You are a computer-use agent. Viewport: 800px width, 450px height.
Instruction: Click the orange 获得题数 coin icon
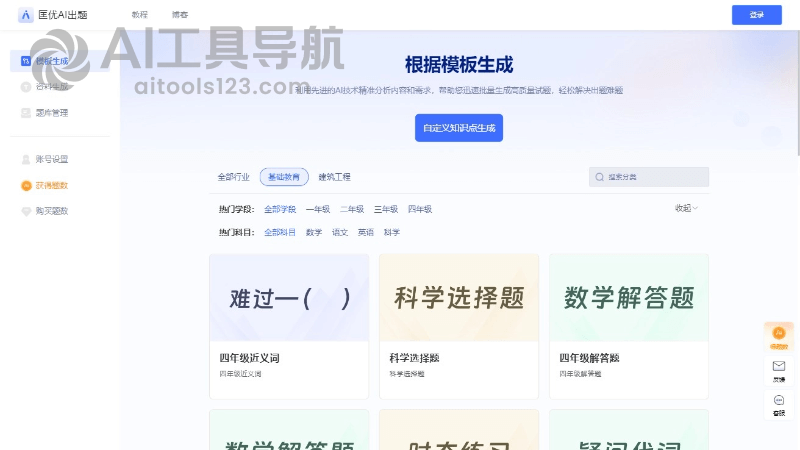click(26, 185)
